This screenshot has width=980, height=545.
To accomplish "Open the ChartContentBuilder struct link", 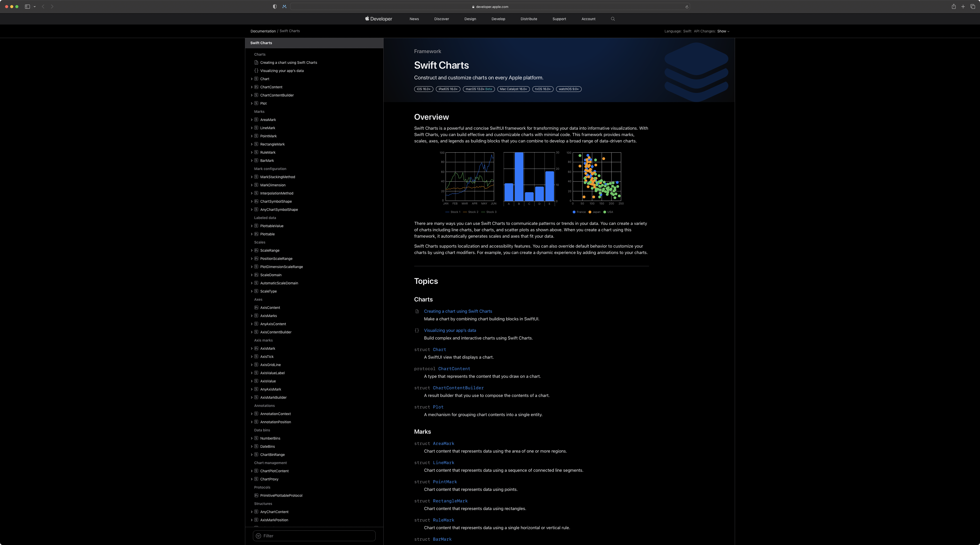I will tap(458, 388).
